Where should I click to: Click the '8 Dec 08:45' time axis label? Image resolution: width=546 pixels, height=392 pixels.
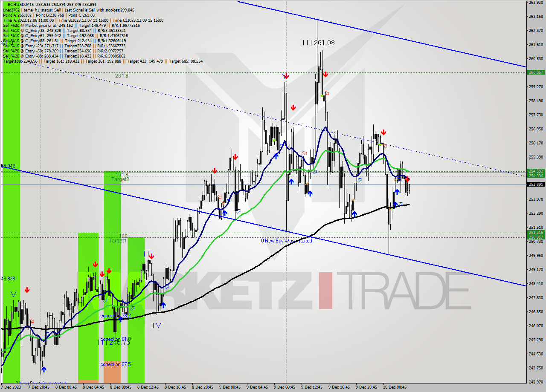(x=121, y=388)
